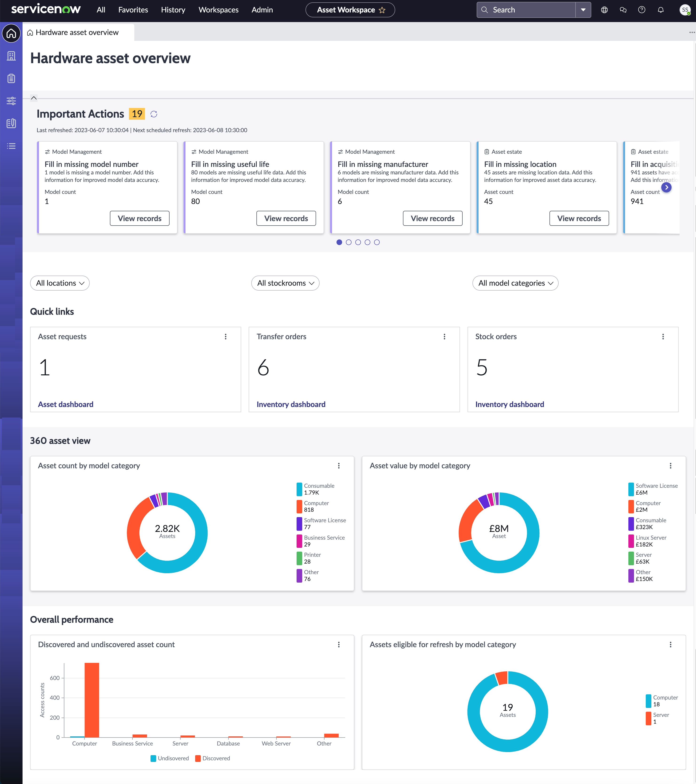The image size is (696, 784).
Task: Expand the All locations dropdown
Action: (x=60, y=283)
